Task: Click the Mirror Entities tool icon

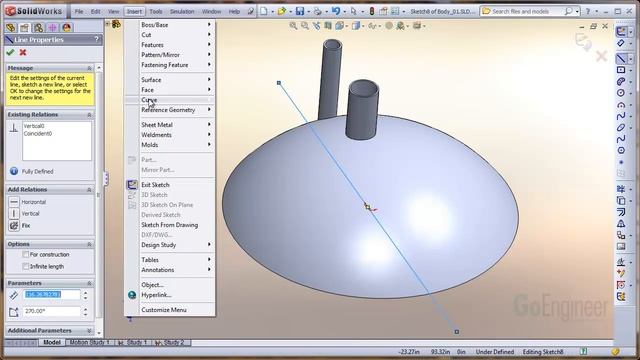Action: point(621,223)
